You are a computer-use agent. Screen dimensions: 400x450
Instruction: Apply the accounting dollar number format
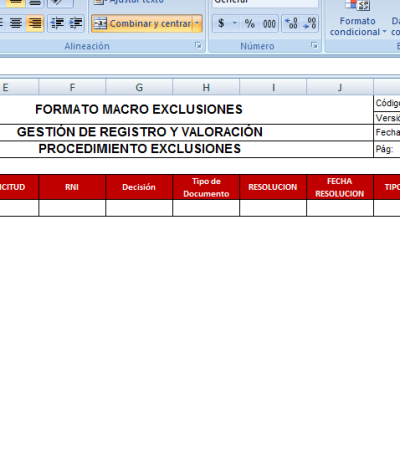[221, 24]
